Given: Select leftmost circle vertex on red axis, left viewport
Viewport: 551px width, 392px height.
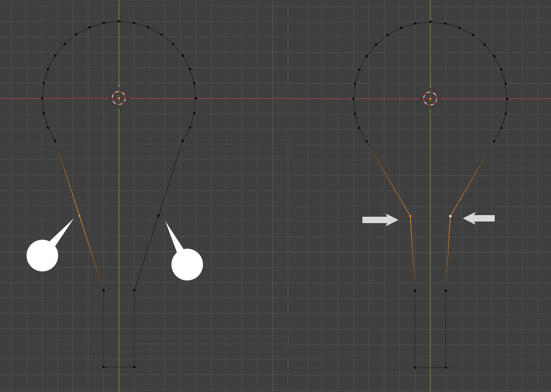Looking at the screenshot, I should point(42,98).
